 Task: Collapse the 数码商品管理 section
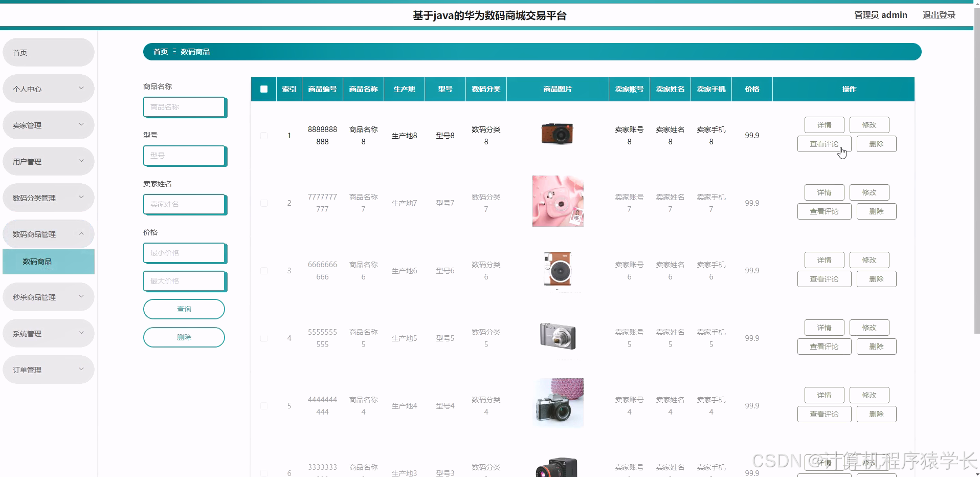click(48, 234)
